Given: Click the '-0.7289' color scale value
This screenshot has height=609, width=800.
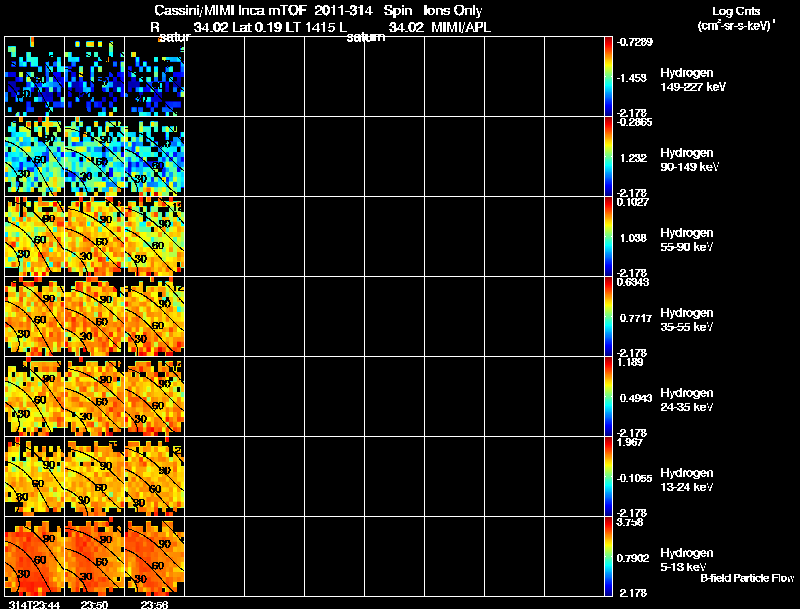Looking at the screenshot, I should pyautogui.click(x=634, y=42).
